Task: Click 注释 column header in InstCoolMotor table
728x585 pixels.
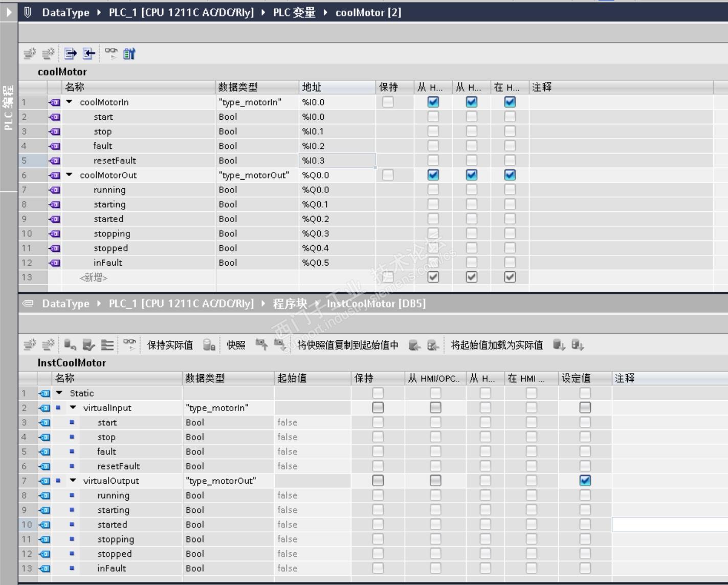Action: pyautogui.click(x=670, y=378)
